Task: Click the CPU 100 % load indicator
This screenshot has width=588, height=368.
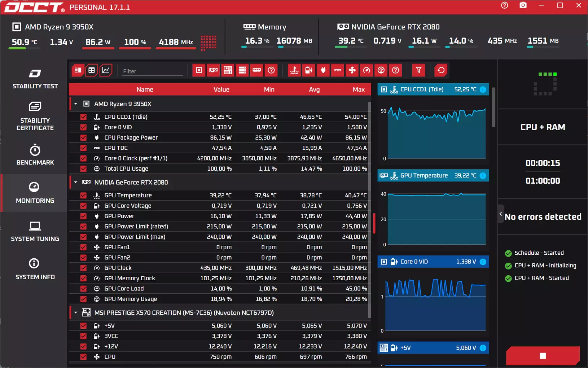Action: click(x=135, y=42)
